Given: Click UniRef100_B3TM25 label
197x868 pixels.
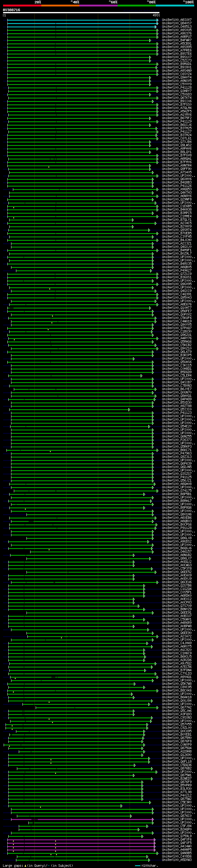Looking at the screenshot, I should pyautogui.click(x=177, y=128).
